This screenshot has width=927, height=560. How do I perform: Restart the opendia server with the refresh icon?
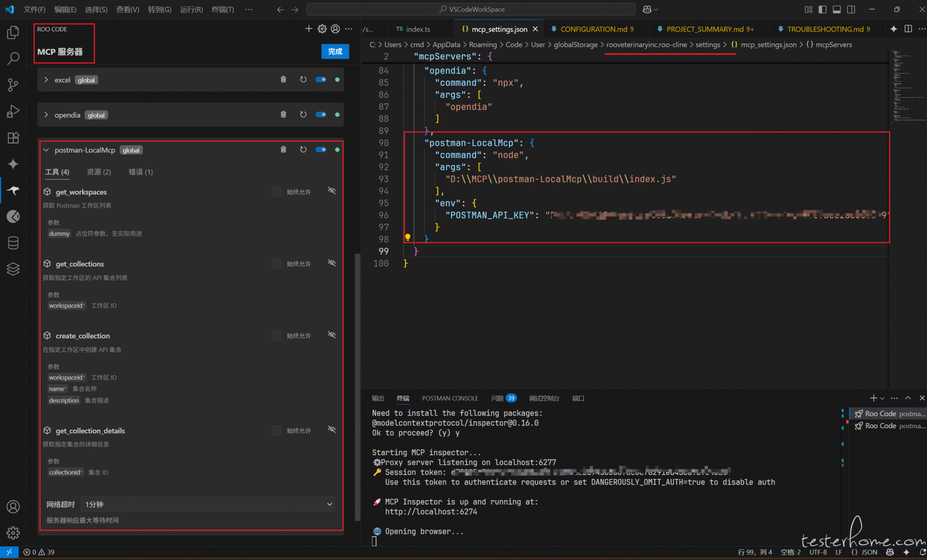[x=303, y=114]
